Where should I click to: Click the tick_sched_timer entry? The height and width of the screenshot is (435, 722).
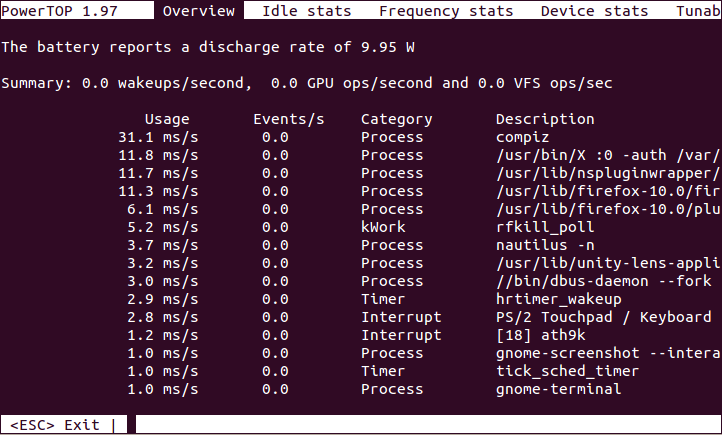[x=567, y=371]
